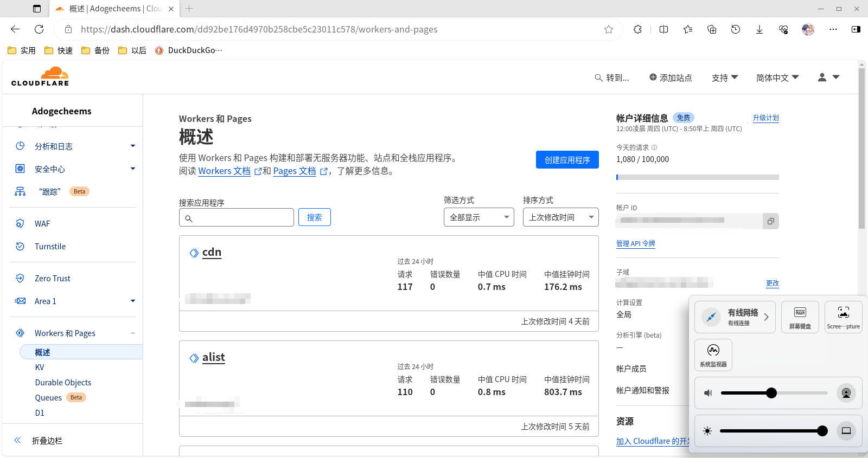
Task: Go back to the previous page
Action: (15, 29)
